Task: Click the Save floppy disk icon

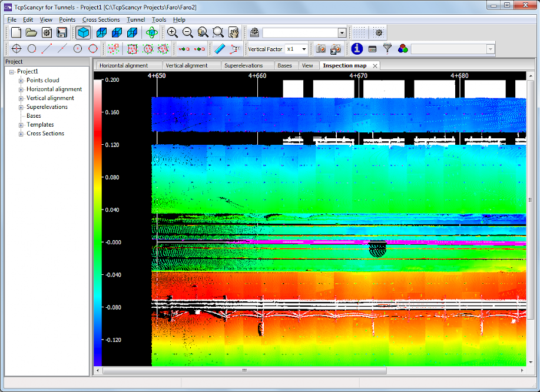Action: [x=61, y=32]
